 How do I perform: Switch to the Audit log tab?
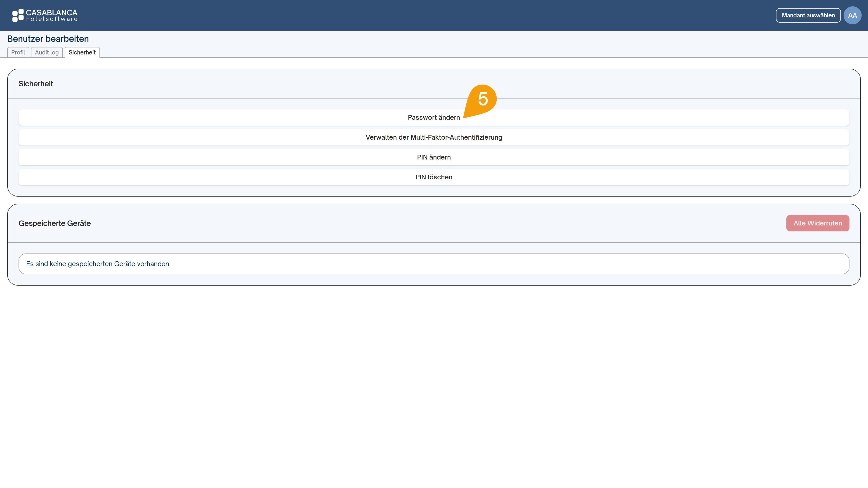tap(47, 53)
